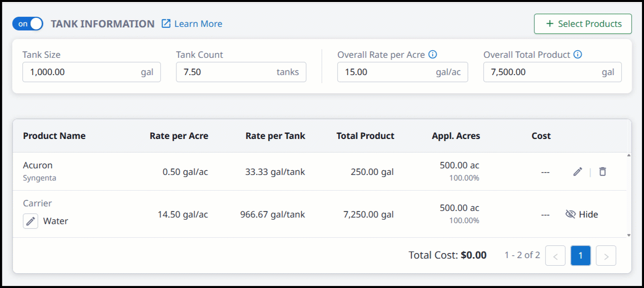Click the Select Products button
The height and width of the screenshot is (288, 644).
pyautogui.click(x=583, y=24)
